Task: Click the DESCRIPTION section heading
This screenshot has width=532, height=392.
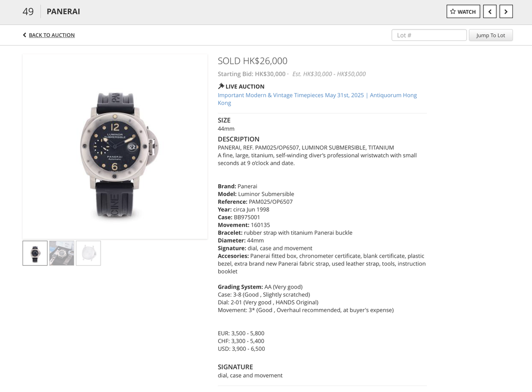Action: pos(238,139)
